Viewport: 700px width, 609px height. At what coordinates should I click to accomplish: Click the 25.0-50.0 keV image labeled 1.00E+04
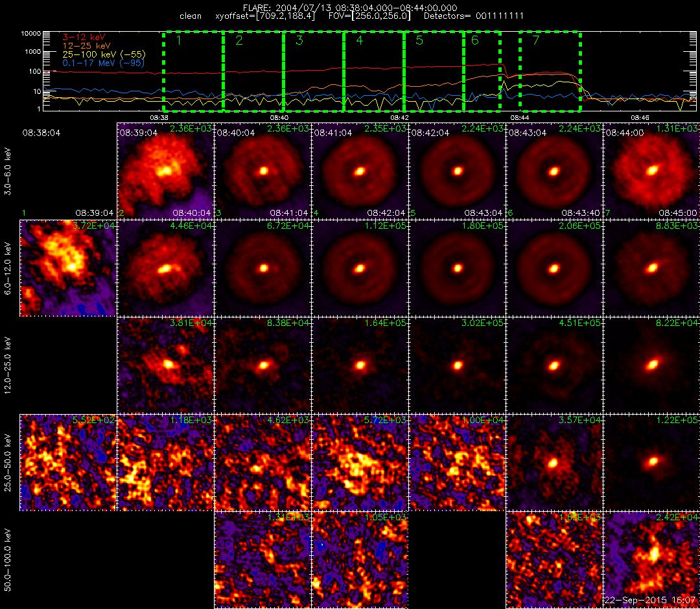click(457, 463)
